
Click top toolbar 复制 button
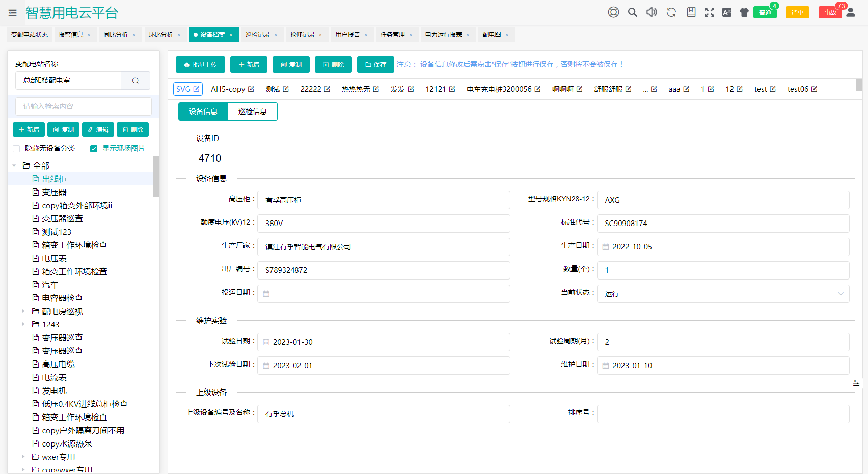coord(291,65)
